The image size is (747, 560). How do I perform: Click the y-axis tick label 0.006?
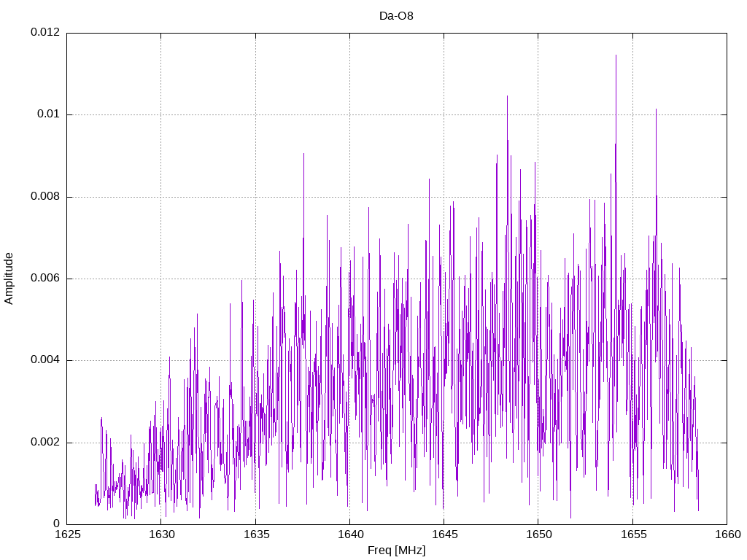[45, 278]
